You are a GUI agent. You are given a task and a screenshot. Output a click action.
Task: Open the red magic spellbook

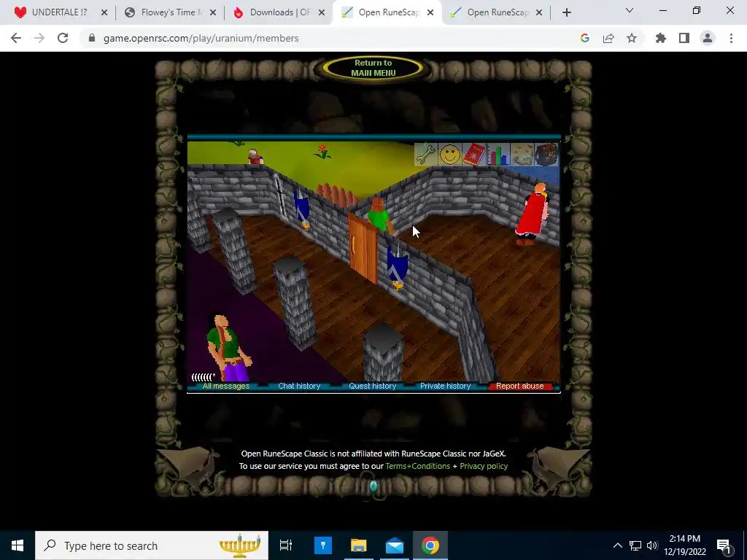474,155
